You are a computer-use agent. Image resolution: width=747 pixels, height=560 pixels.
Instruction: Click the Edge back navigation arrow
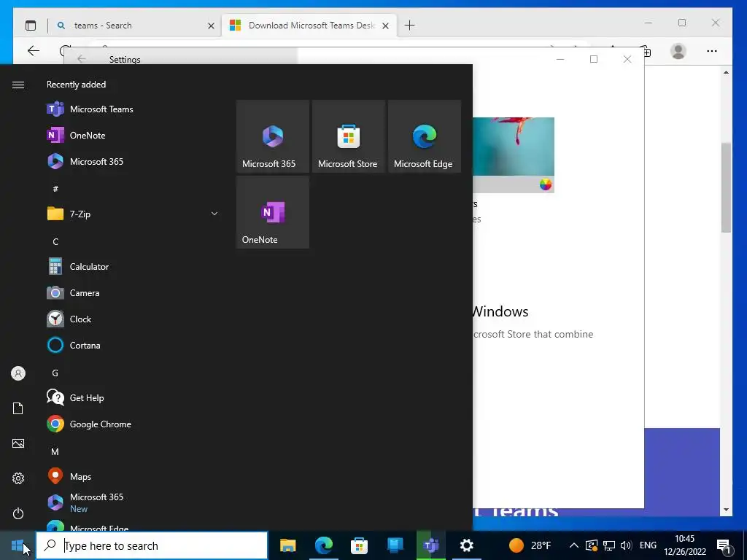pyautogui.click(x=34, y=50)
